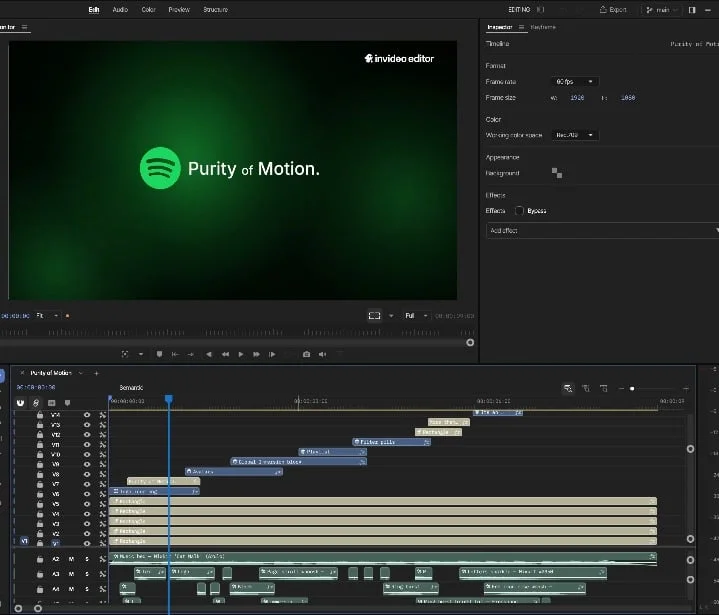
Task: Click the Frame size width value field
Action: [577, 97]
